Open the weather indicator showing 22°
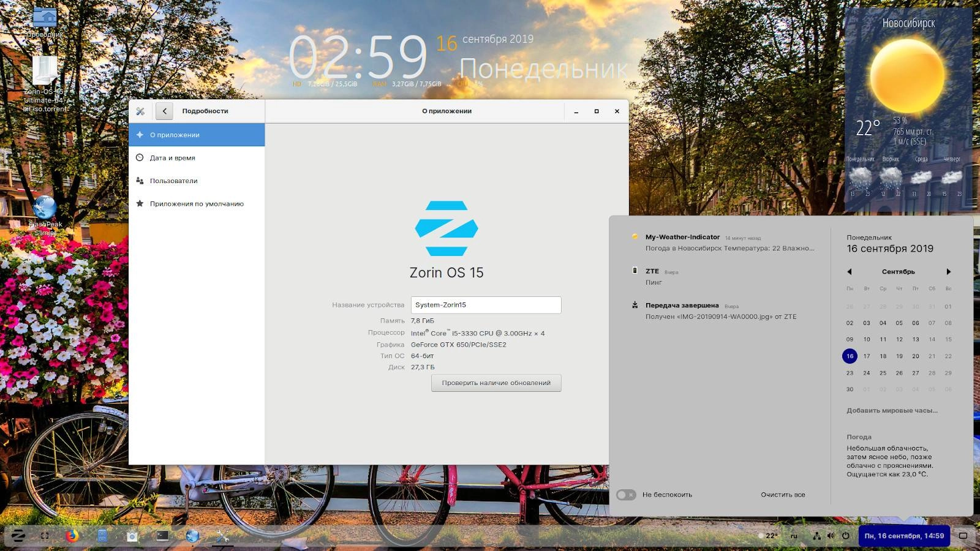980x551 pixels. pos(768,536)
